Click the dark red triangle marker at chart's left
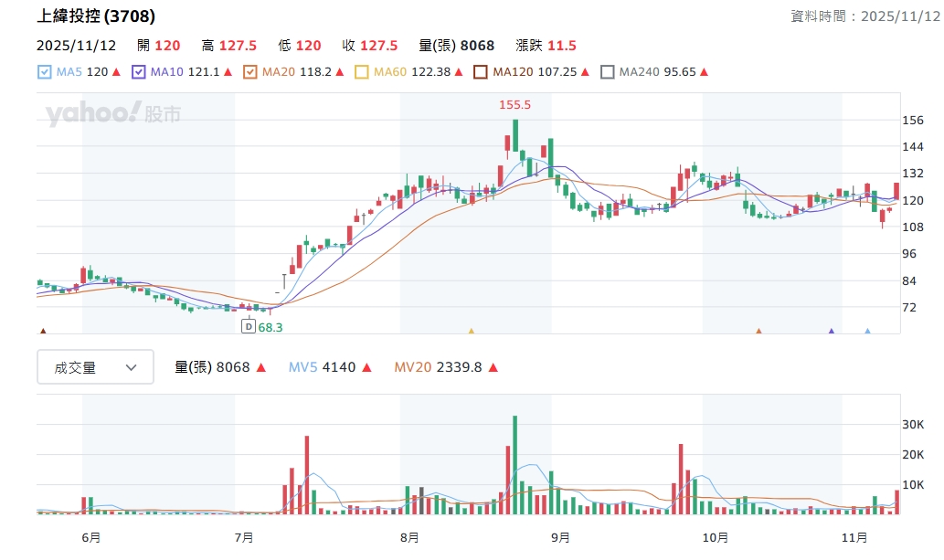The height and width of the screenshot is (560, 944). coord(42,331)
